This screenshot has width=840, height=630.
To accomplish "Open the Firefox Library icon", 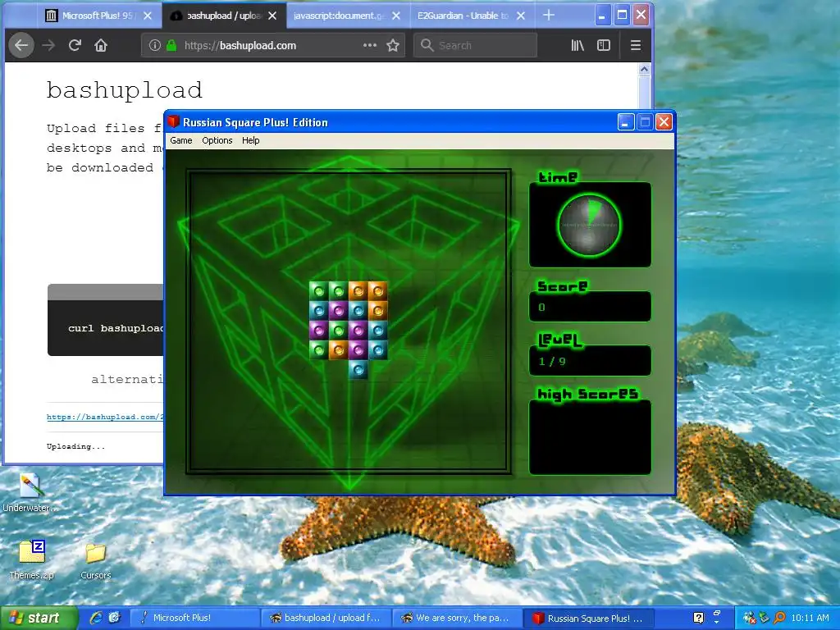I will pos(577,46).
